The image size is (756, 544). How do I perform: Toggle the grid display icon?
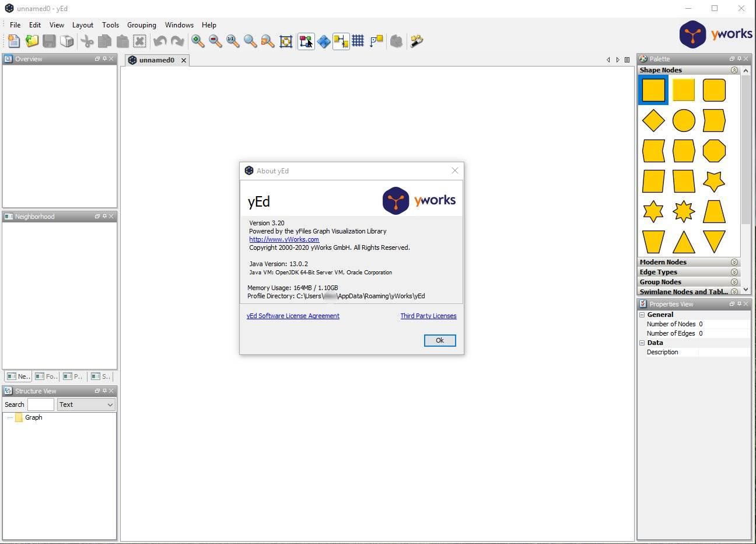coord(358,41)
